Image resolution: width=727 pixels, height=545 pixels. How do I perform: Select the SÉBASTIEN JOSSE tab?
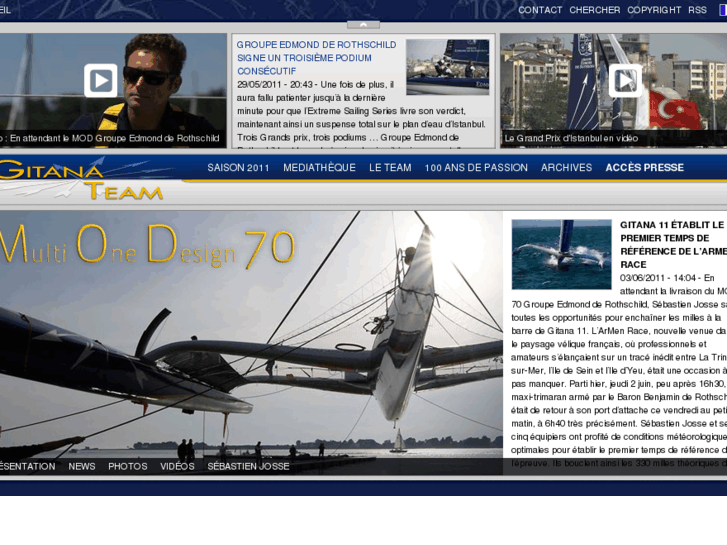(x=248, y=466)
